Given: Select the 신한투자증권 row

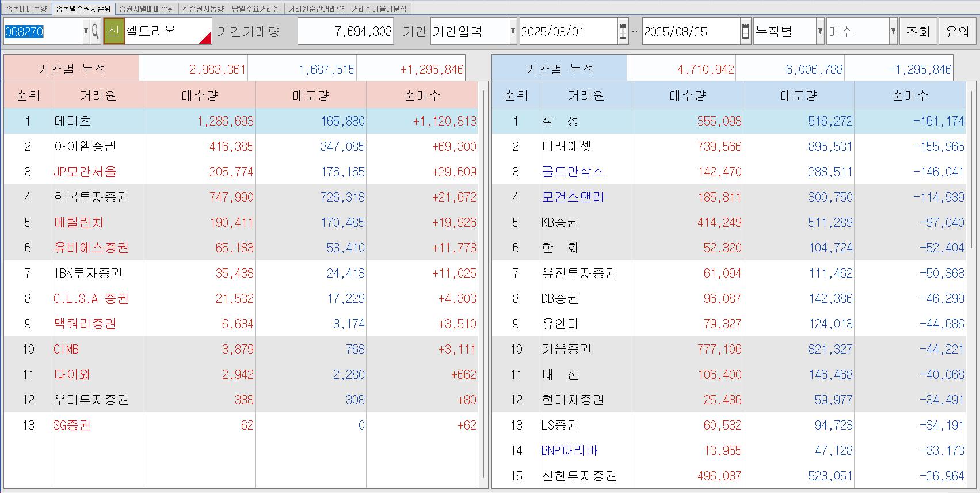Looking at the screenshot, I should 729,476.
